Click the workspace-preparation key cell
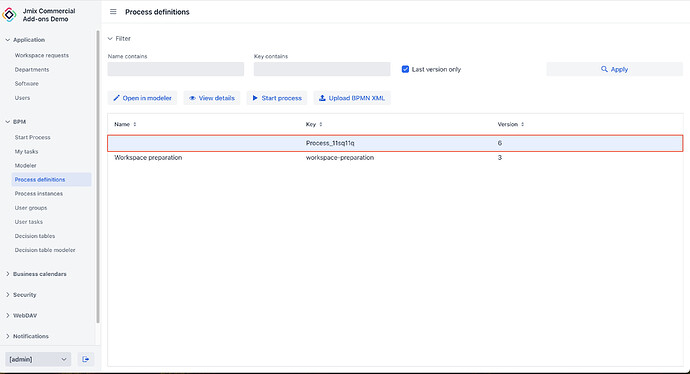This screenshot has height=374, width=690. [x=340, y=158]
